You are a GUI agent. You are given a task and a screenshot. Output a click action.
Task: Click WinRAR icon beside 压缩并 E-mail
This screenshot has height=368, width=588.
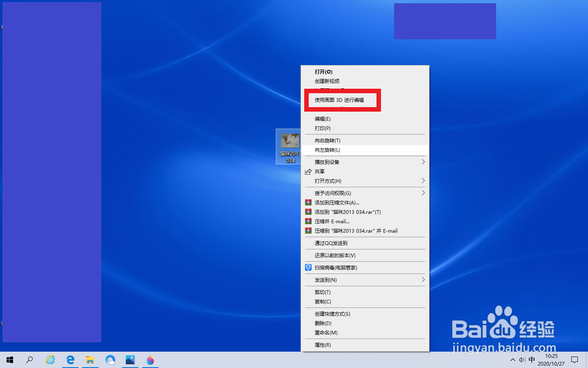coord(308,221)
